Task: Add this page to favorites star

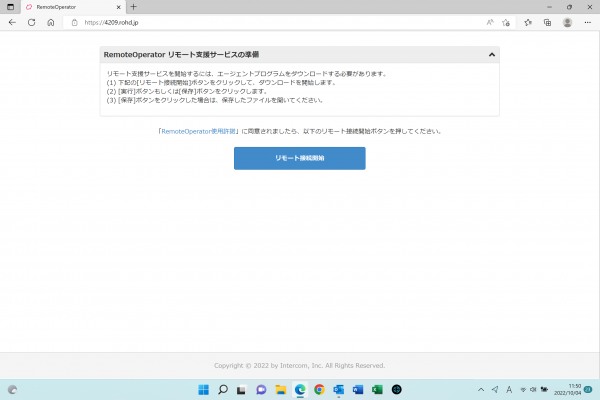Action: click(x=506, y=23)
